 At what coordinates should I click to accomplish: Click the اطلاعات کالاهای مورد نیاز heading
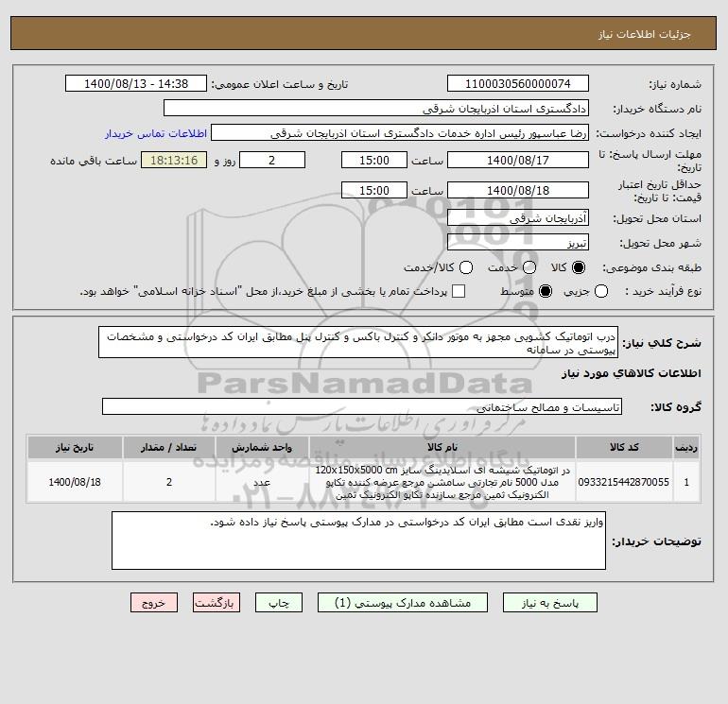coord(632,373)
